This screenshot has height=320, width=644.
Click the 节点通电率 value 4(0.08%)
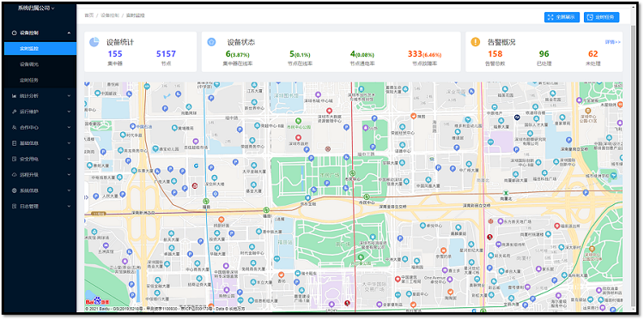pyautogui.click(x=362, y=54)
